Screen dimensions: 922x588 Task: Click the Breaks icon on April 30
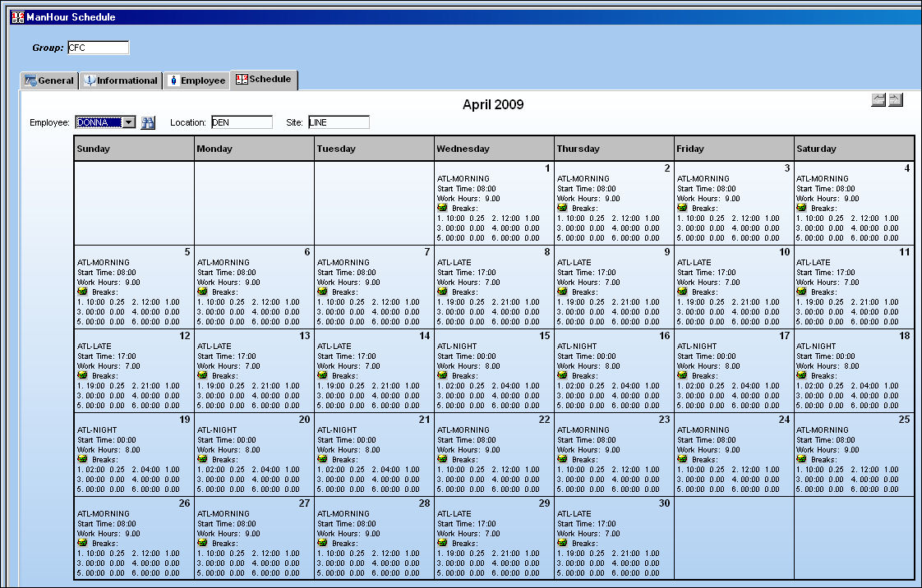tap(562, 543)
